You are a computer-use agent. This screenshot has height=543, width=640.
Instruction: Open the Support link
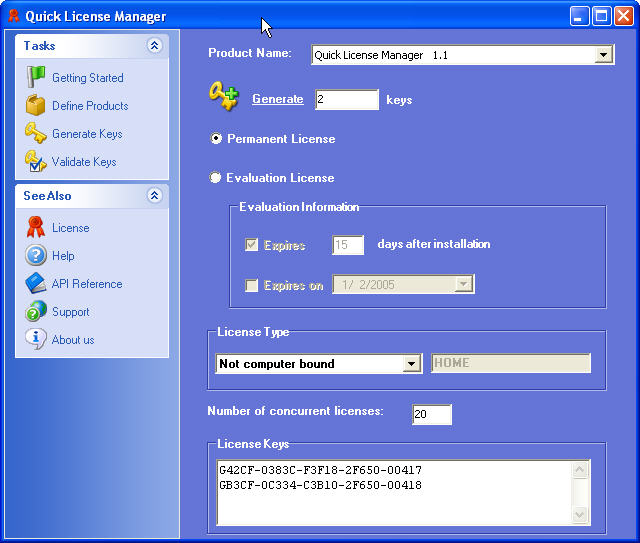[x=71, y=312]
